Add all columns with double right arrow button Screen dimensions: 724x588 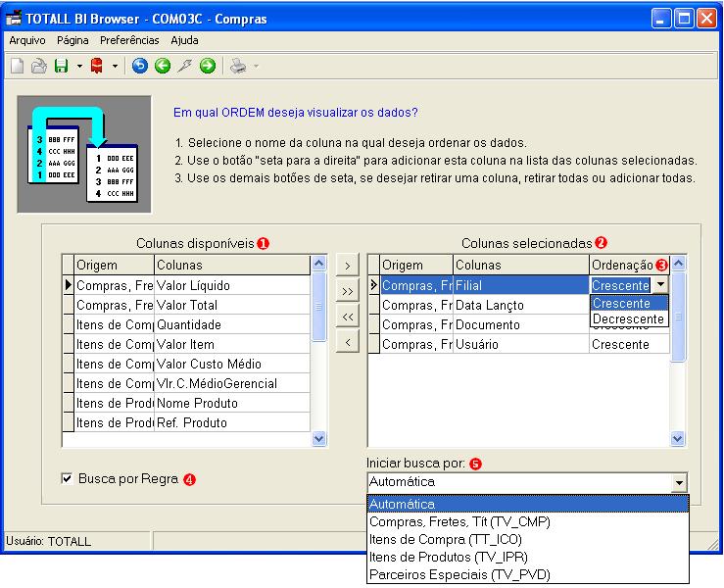[x=348, y=291]
